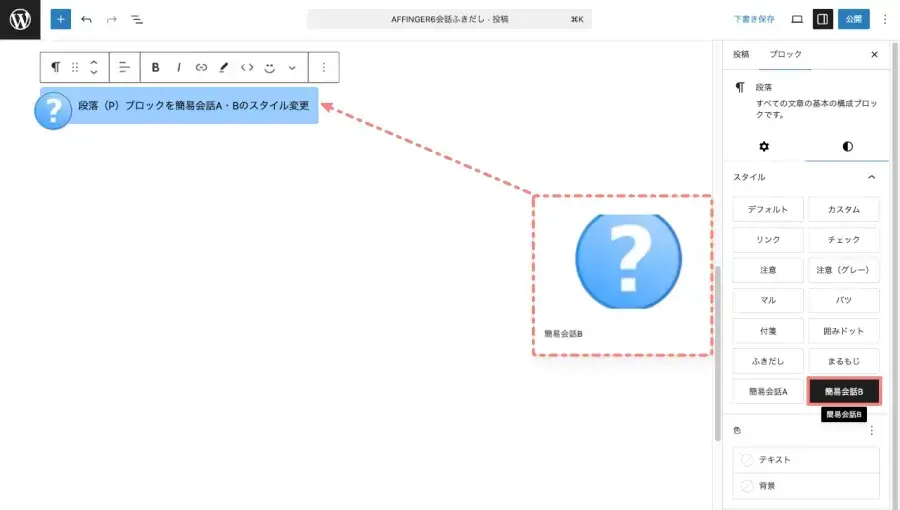Click the highlighter marker icon
The image size is (900, 510).
[x=224, y=67]
